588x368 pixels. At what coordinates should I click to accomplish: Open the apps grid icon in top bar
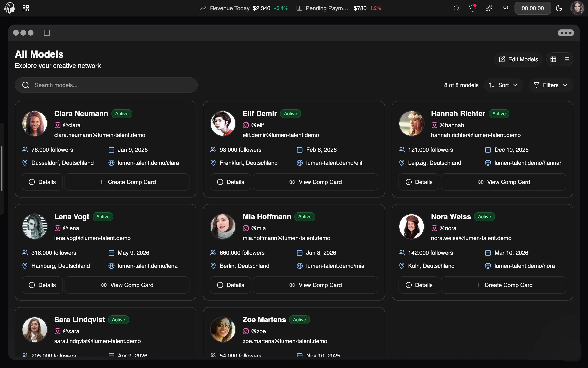coord(26,8)
